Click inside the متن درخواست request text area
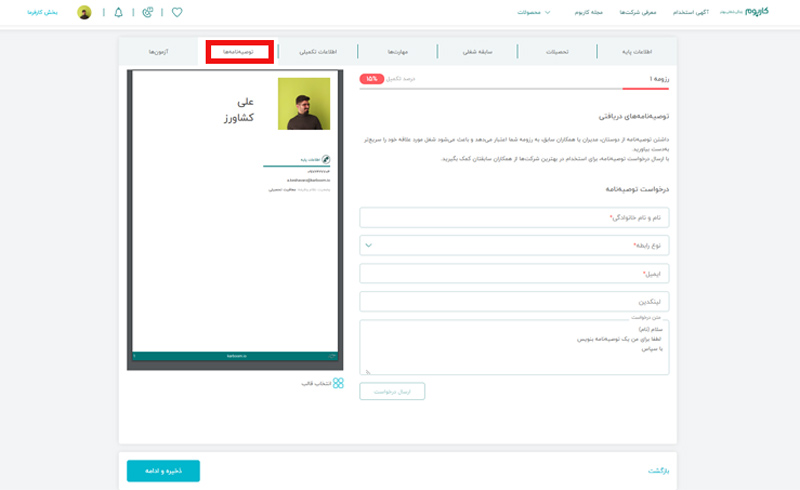The height and width of the screenshot is (490, 800). [514, 348]
